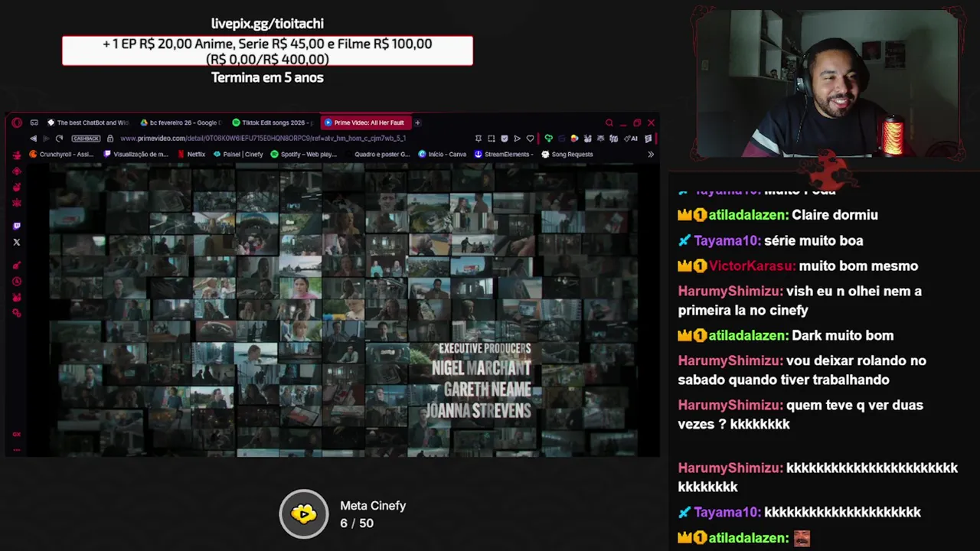Click the pin icon in address bar
The image size is (980, 551).
(x=479, y=139)
